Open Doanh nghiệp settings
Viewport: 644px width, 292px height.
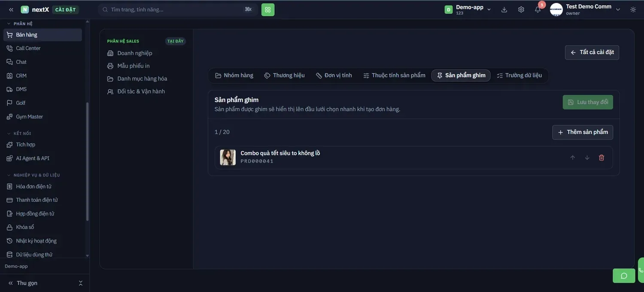click(x=146, y=53)
